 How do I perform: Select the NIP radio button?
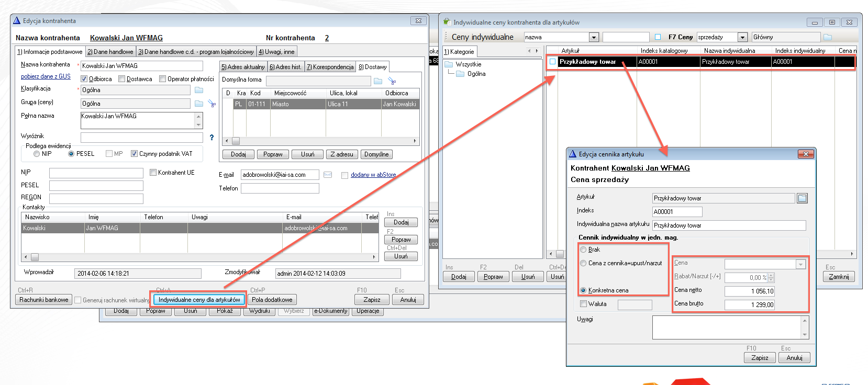click(37, 154)
